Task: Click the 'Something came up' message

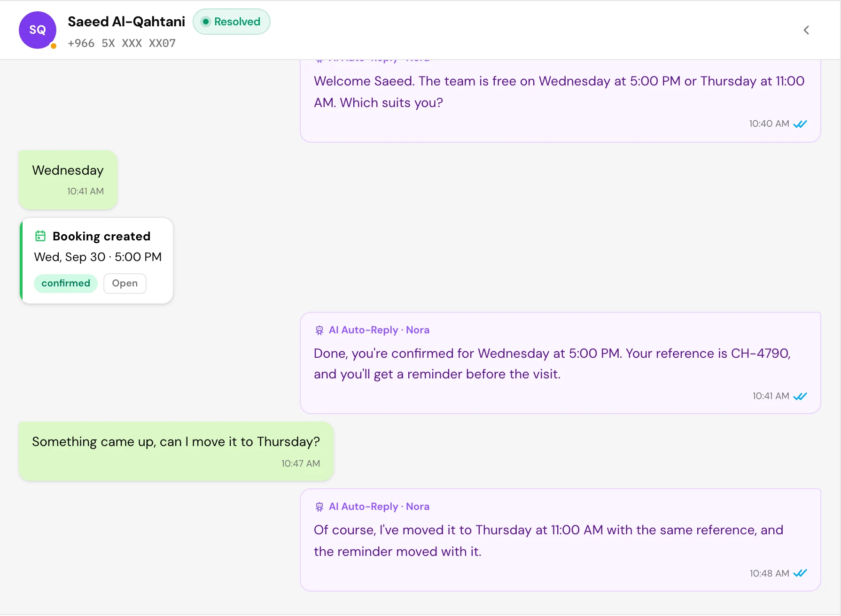Action: click(176, 451)
